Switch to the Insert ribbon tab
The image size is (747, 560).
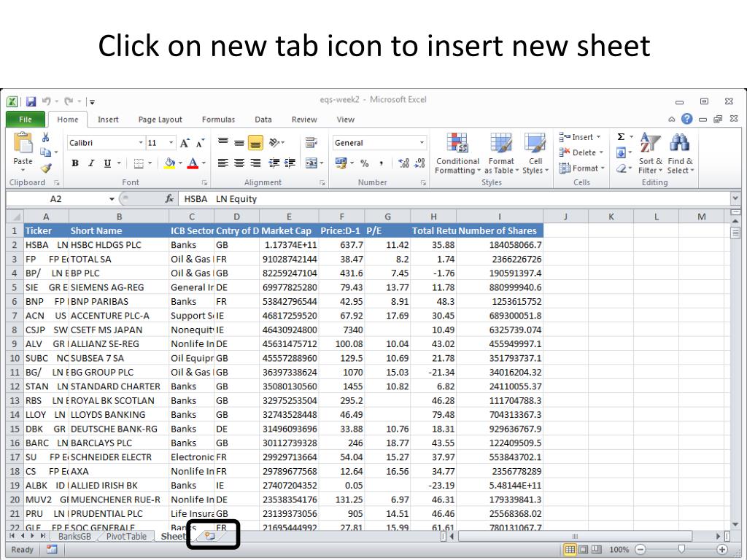[x=108, y=120]
